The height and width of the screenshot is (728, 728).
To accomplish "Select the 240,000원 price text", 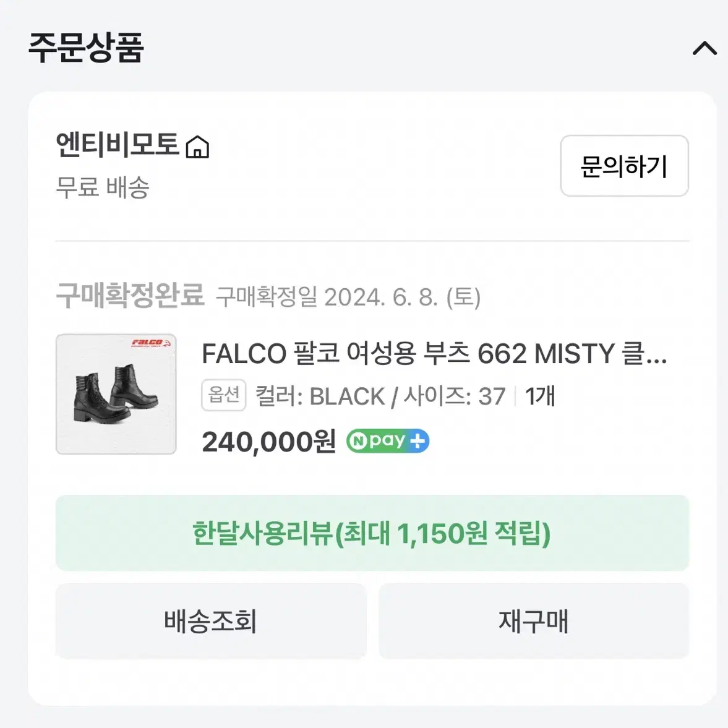I will (x=268, y=441).
